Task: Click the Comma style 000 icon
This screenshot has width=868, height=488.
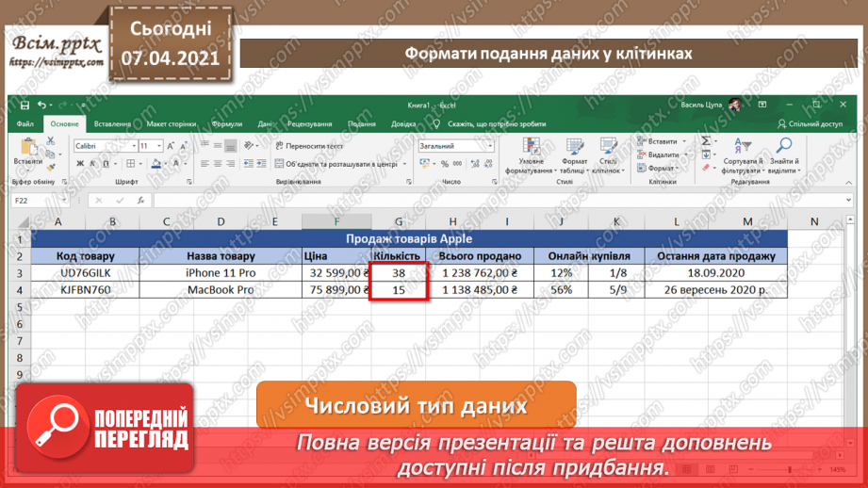Action: [457, 164]
